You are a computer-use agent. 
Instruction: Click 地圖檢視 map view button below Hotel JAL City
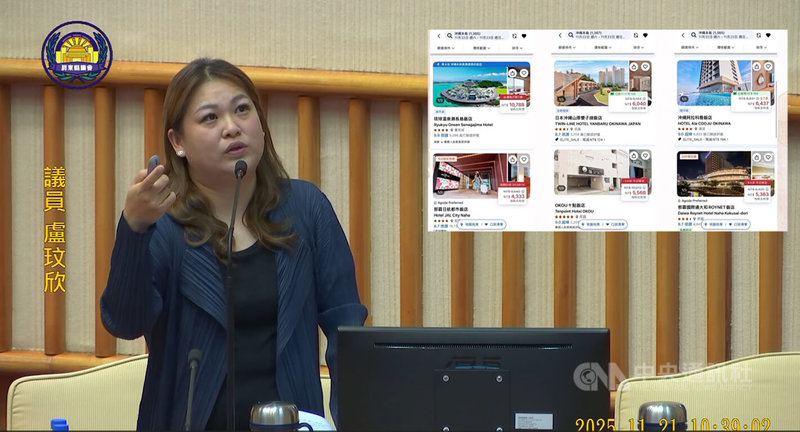[x=470, y=225]
